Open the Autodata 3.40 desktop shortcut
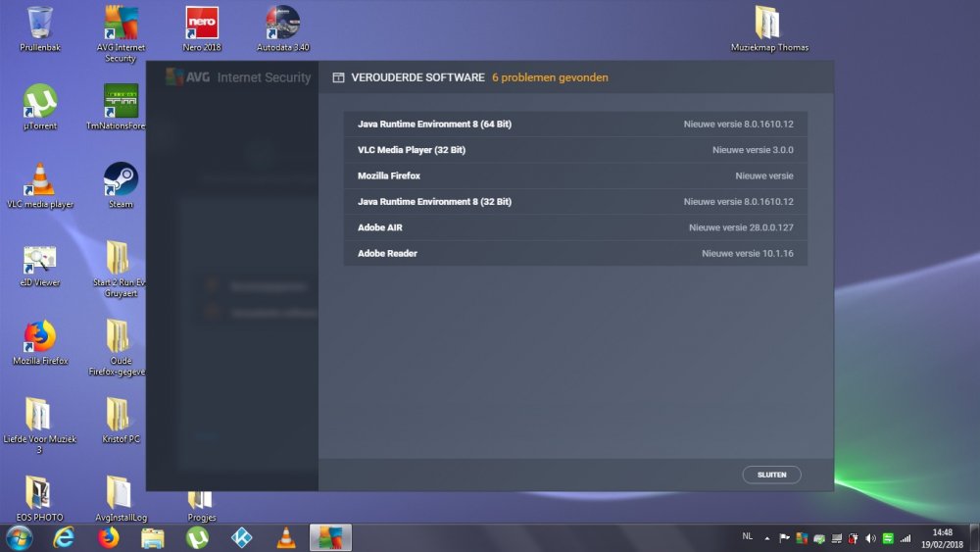 [x=282, y=29]
